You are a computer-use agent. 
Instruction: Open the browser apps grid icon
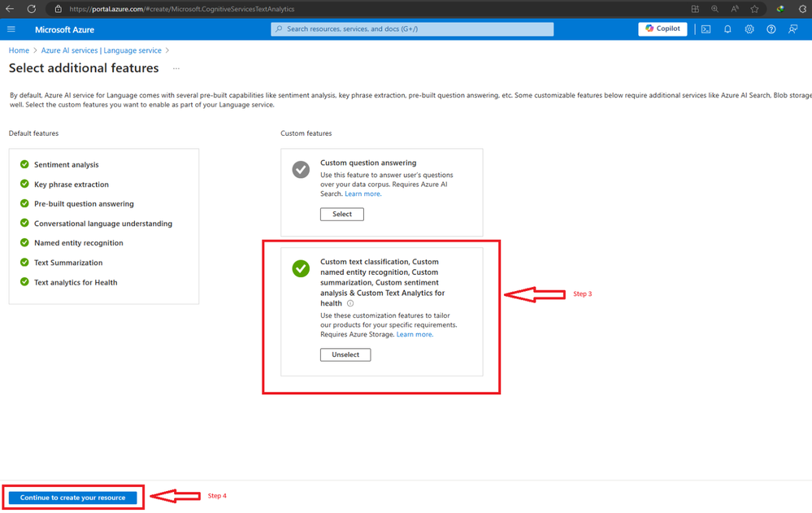point(695,9)
